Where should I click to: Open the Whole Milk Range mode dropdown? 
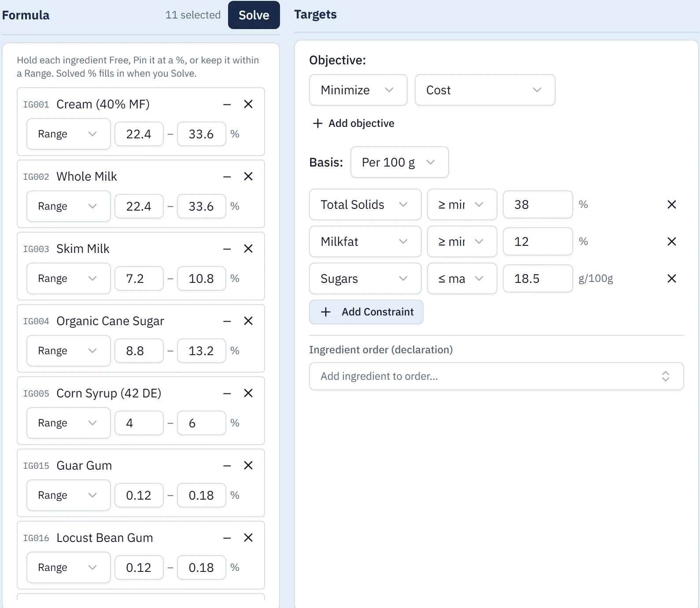pyautogui.click(x=69, y=206)
